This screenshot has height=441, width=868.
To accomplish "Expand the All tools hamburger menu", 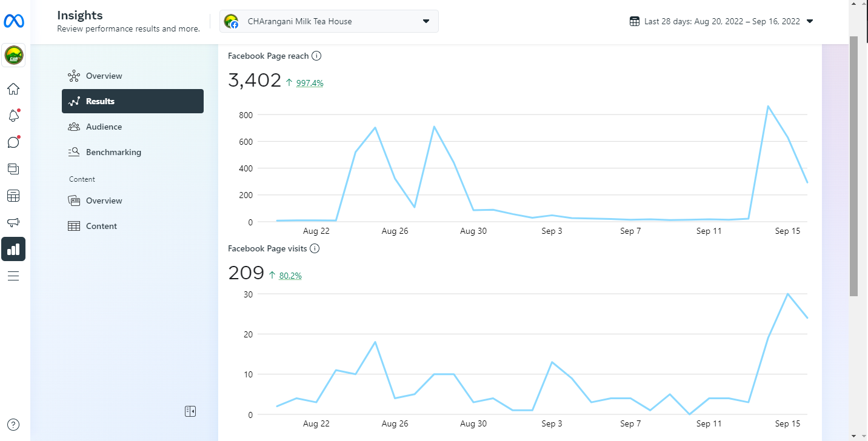I will click(x=13, y=276).
